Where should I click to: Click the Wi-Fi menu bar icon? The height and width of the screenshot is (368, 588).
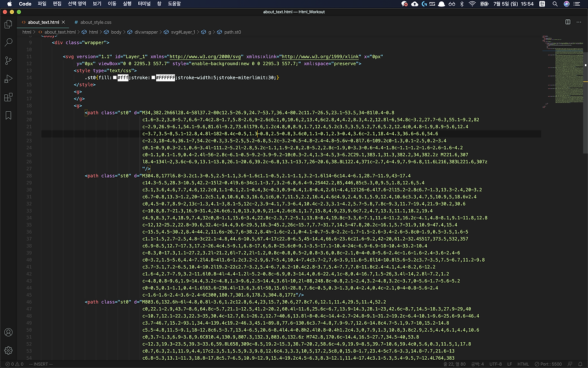pyautogui.click(x=472, y=4)
